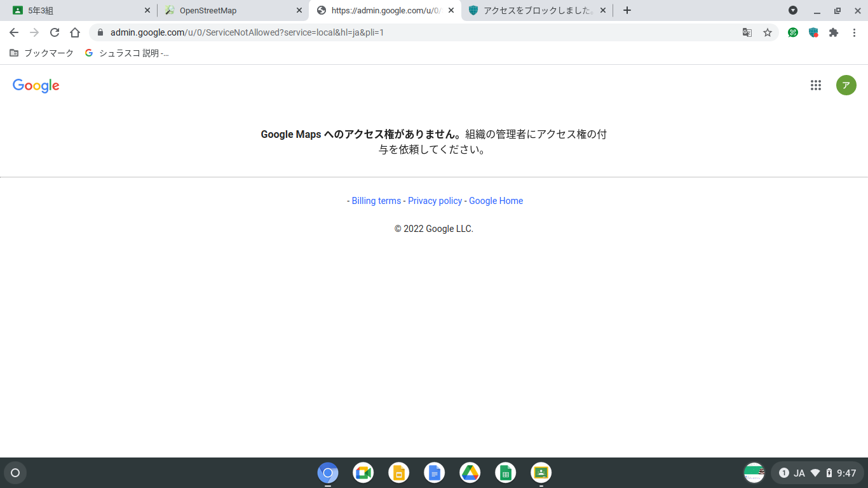
Task: Click the Google Translate icon in the address bar
Action: [747, 32]
